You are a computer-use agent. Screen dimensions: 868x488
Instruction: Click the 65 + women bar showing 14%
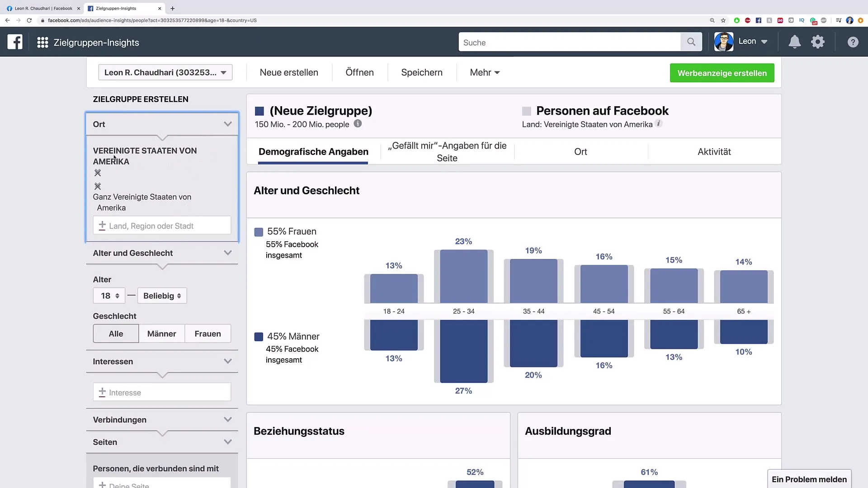[743, 286]
